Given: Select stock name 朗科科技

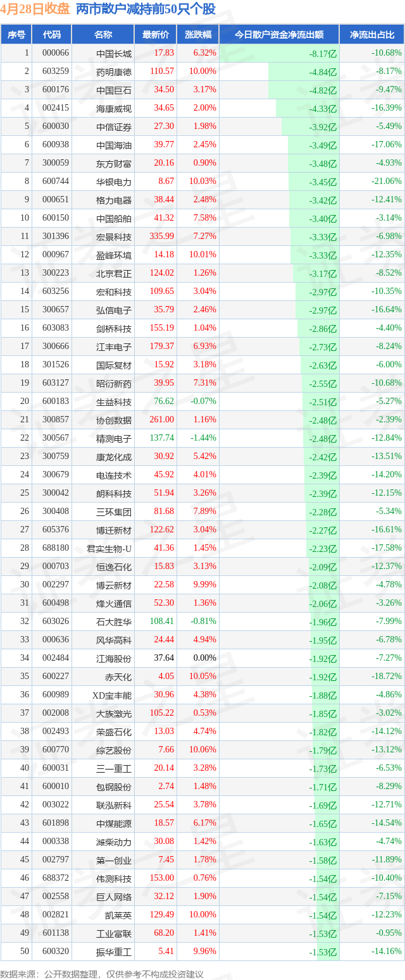Looking at the screenshot, I should pyautogui.click(x=115, y=493).
